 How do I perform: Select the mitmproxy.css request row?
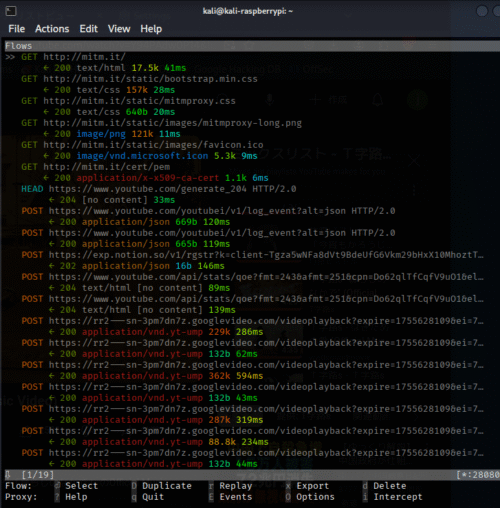click(x=128, y=101)
